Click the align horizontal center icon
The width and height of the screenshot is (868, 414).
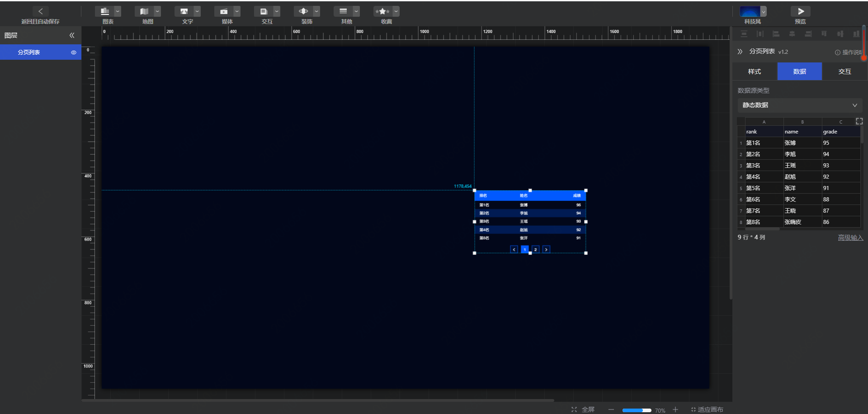coord(792,34)
